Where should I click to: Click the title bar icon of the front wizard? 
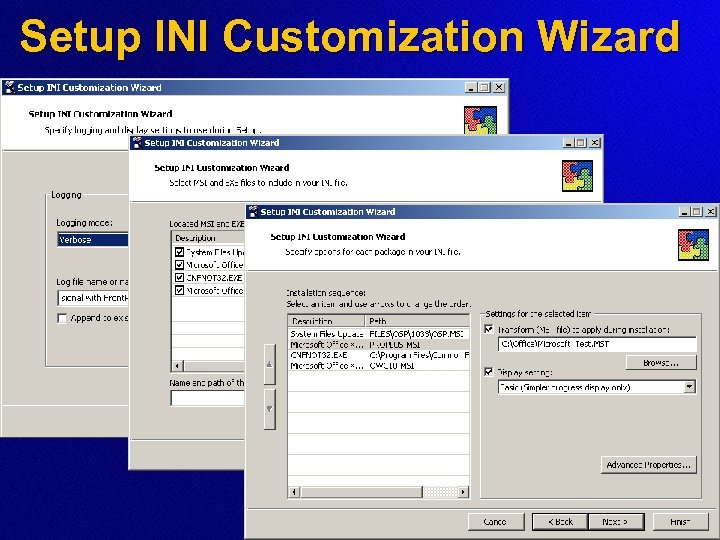[253, 212]
